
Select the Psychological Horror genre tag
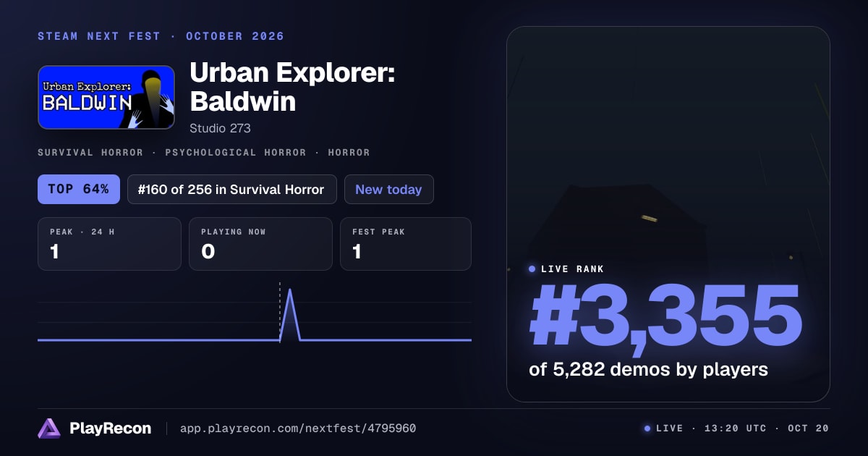tap(239, 153)
